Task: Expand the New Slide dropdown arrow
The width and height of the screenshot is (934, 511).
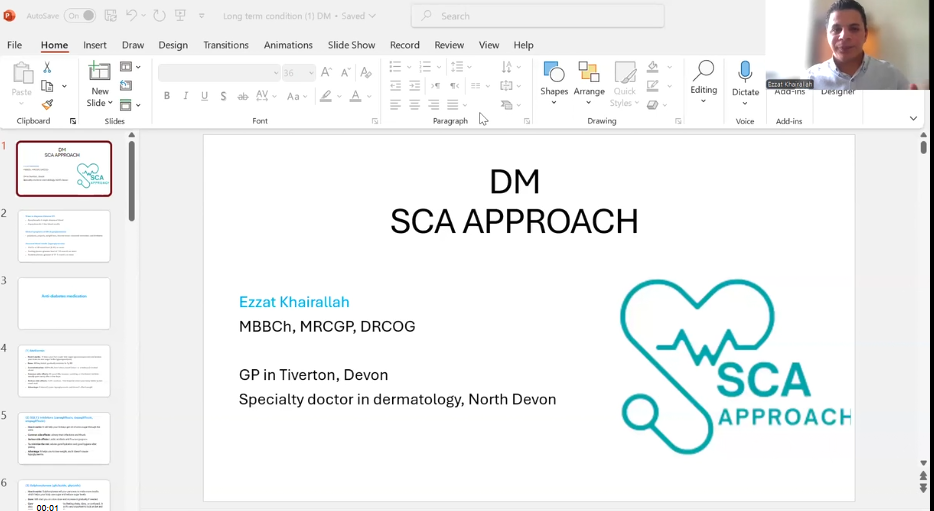Action: 110,104
